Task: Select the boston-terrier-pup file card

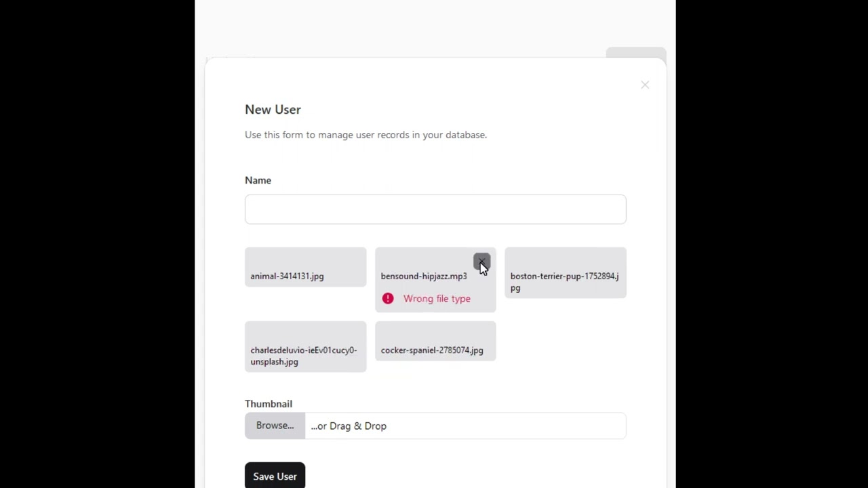Action: point(566,272)
